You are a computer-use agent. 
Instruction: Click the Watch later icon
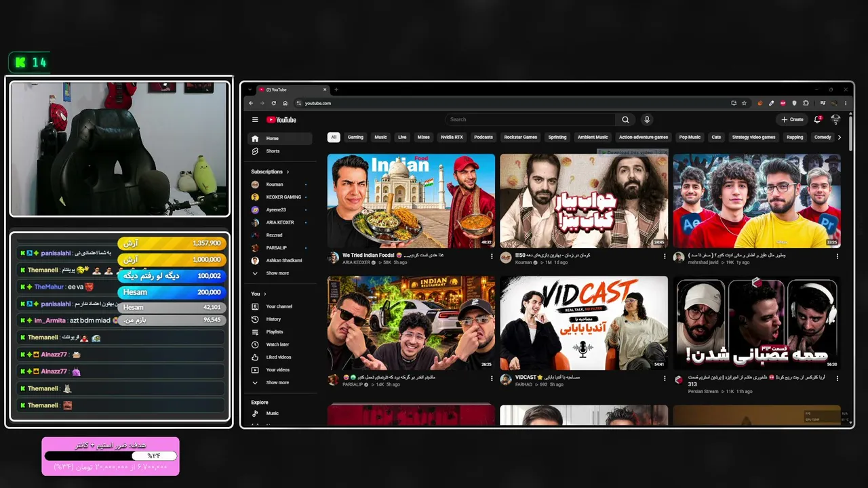point(255,344)
